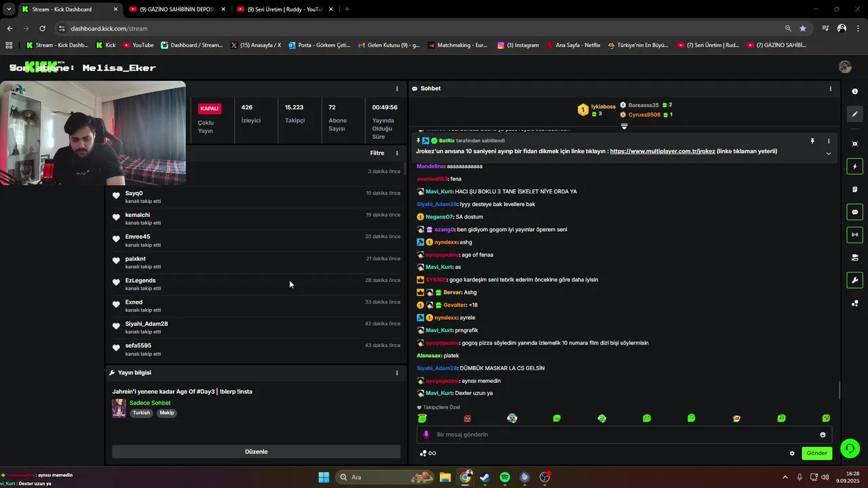Open the Instagram bookmark
Image resolution: width=868 pixels, height=488 pixels.
point(518,45)
